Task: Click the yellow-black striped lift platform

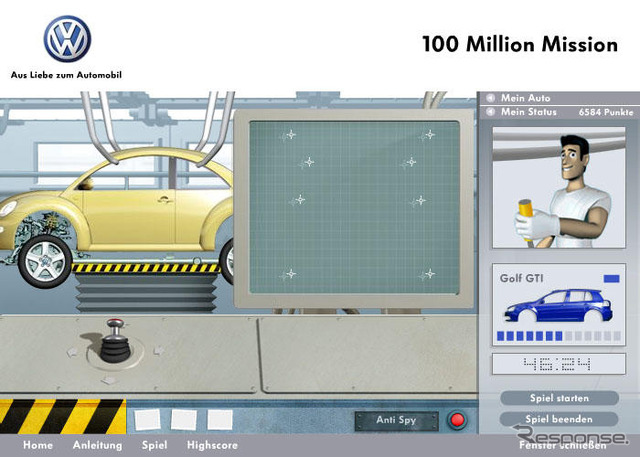Action: (146, 268)
